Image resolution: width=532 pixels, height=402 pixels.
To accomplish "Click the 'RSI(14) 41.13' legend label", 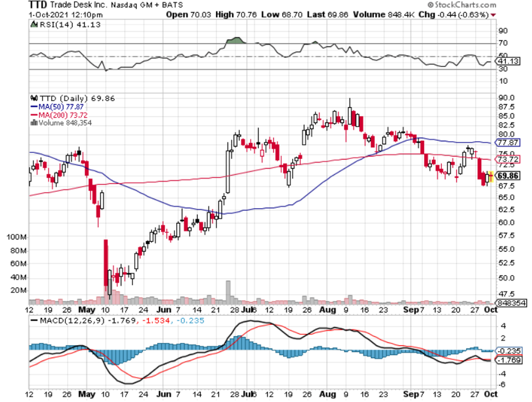I will [x=70, y=25].
